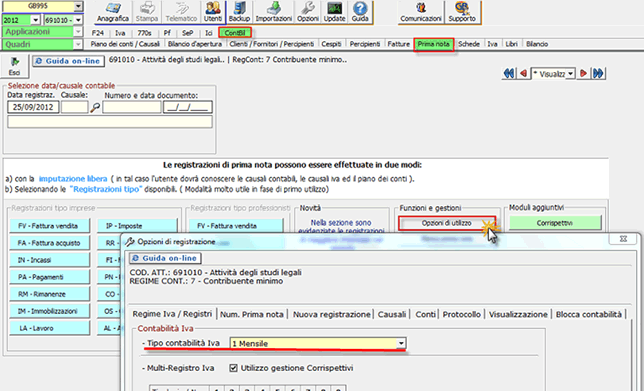Select the Blocca contabilità tab
Screen dimensions: 644x391
tap(589, 314)
